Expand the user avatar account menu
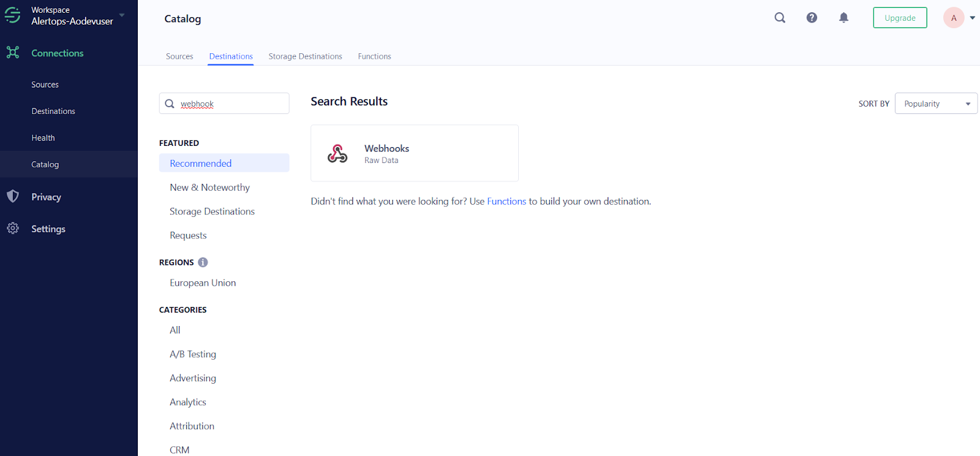The image size is (980, 456). coord(972,18)
